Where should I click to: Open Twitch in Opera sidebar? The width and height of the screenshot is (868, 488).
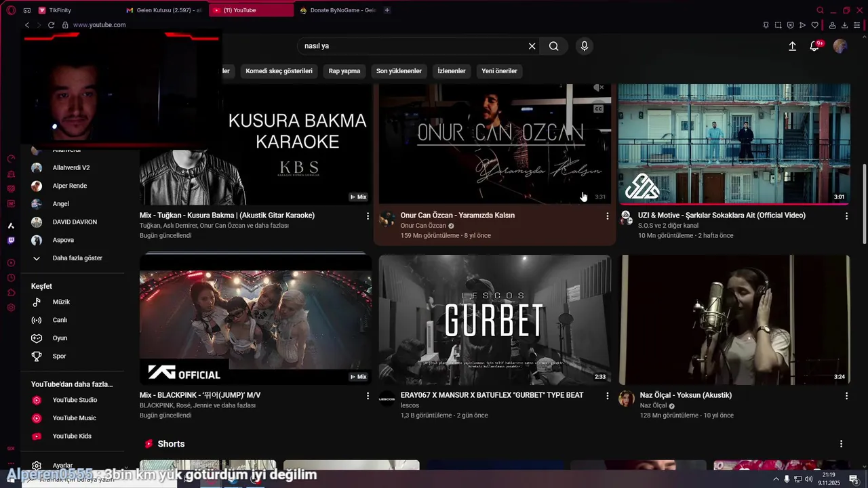pos(11,241)
